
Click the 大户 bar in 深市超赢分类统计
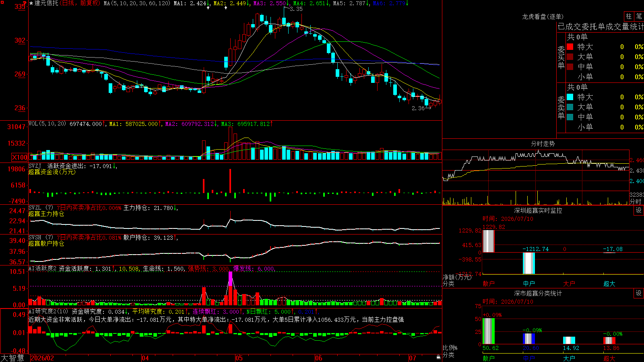pyautogui.click(x=569, y=340)
